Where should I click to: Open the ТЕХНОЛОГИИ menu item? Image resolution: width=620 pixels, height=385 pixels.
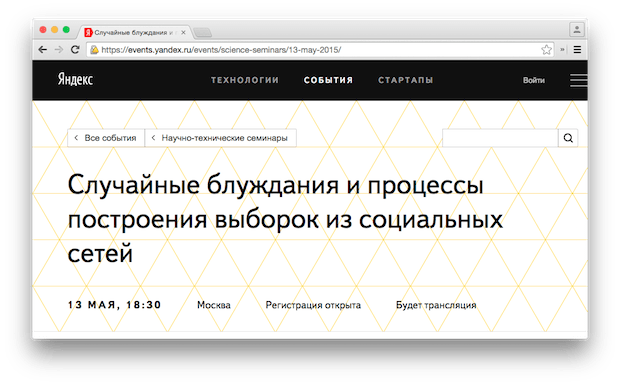(245, 80)
